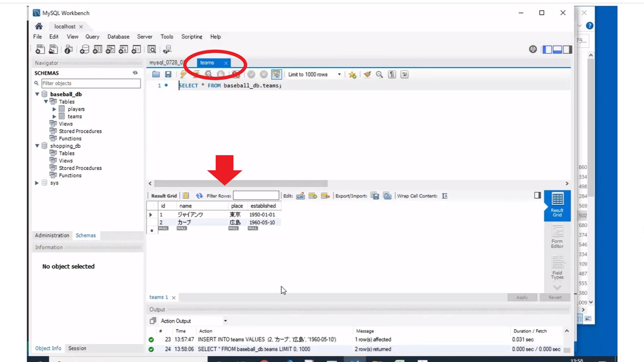The image size is (644, 362).
Task: Click the Beautify query broom icon
Action: 367,74
